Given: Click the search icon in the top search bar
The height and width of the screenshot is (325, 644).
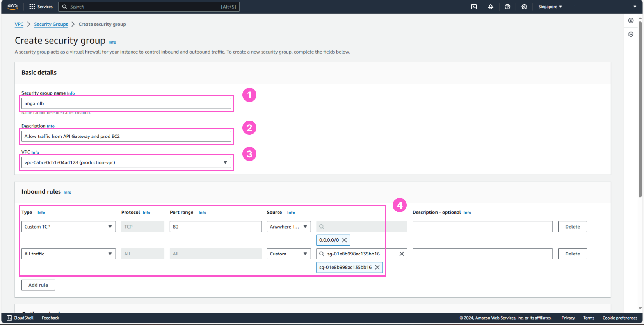Looking at the screenshot, I should 65,7.
